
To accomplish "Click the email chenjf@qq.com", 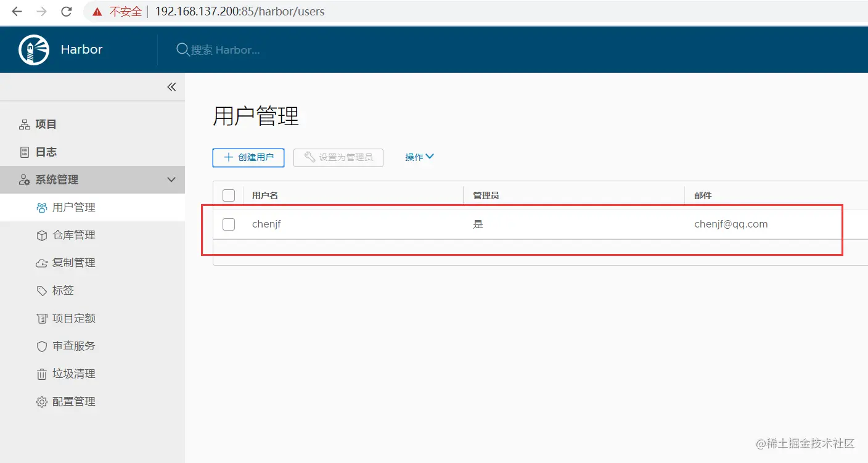I will [731, 224].
